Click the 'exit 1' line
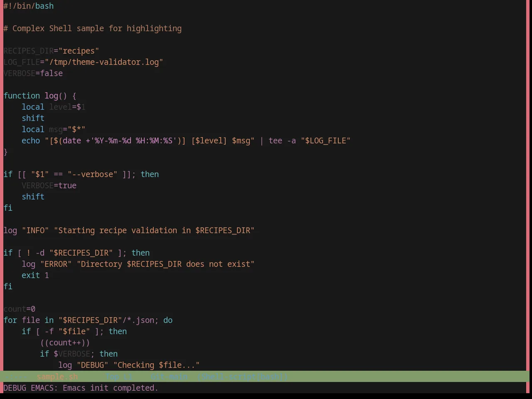The height and width of the screenshot is (399, 532). (x=35, y=275)
